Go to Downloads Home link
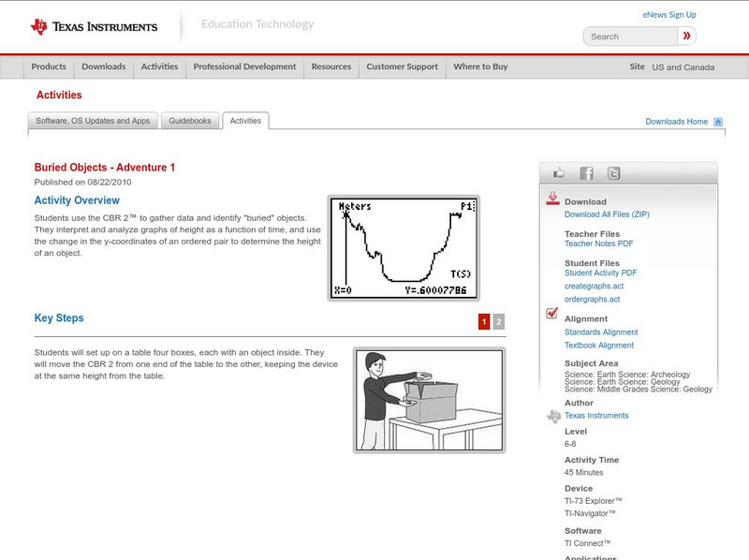 point(676,122)
